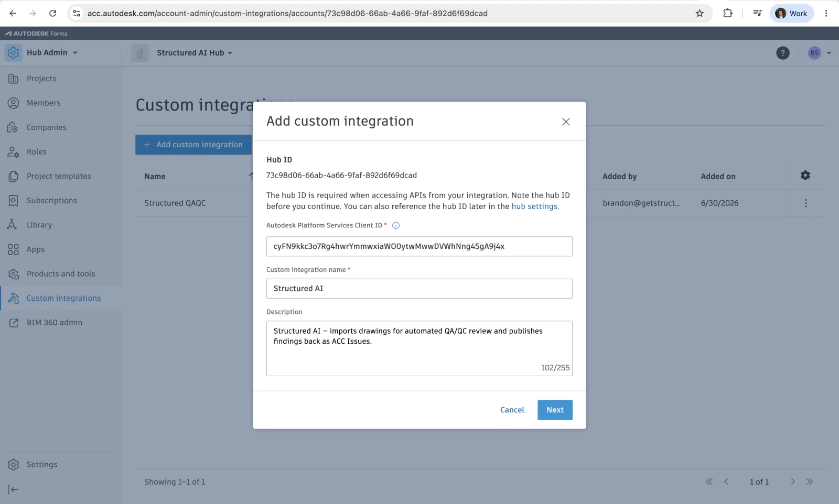This screenshot has height=504, width=839.
Task: Click the hub ID value text
Action: (x=341, y=176)
